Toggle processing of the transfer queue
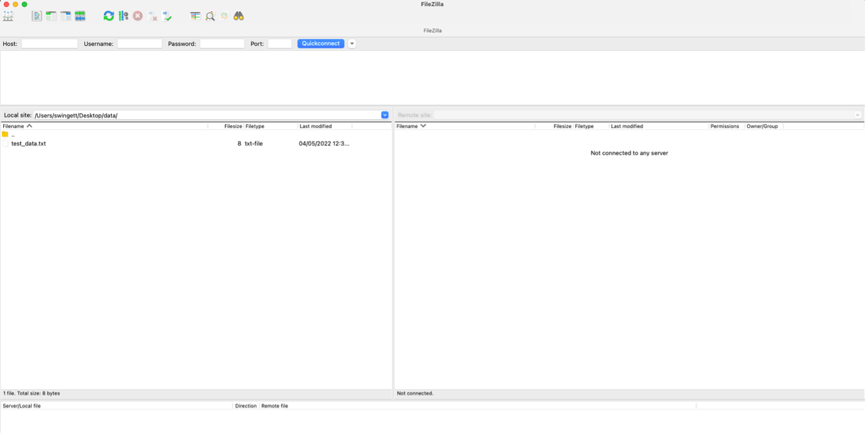Image resolution: width=868 pixels, height=435 pixels. tap(124, 16)
